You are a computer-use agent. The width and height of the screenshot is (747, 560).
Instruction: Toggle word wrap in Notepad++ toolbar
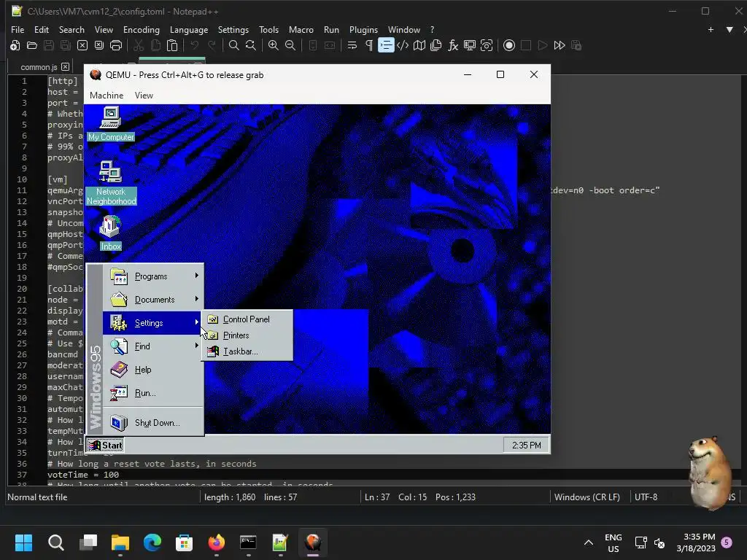(x=352, y=45)
